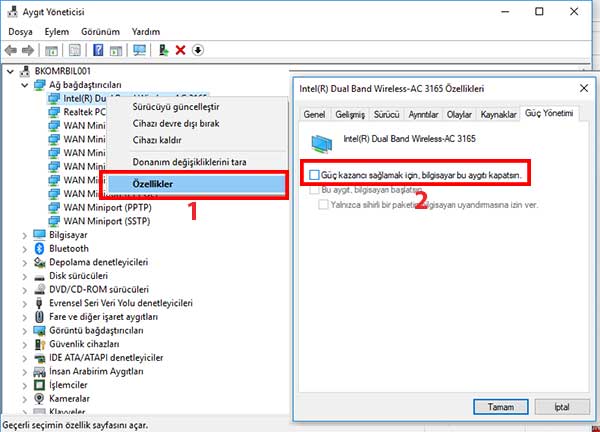Screen dimensions: 600x432
Task: Open the Sürücü tab
Action: 386,114
